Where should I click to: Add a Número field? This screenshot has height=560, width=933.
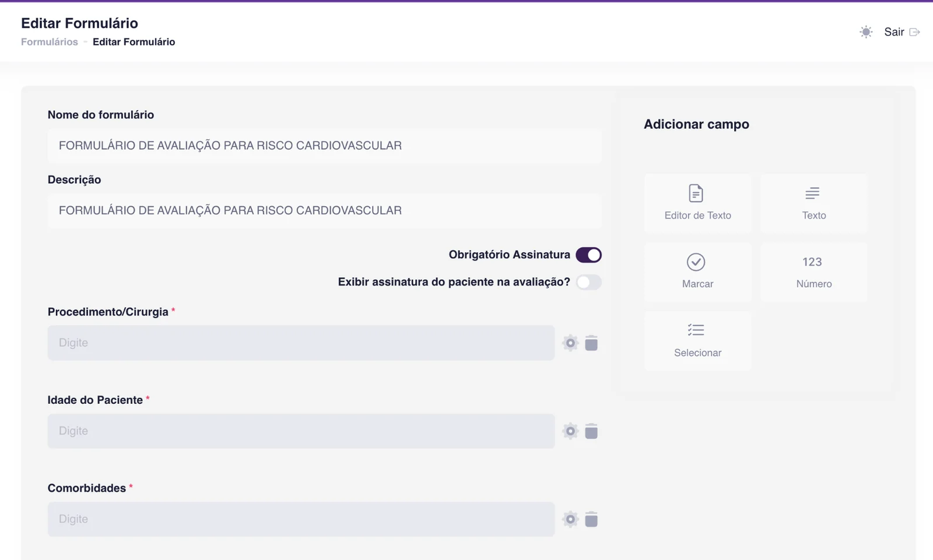(x=813, y=272)
